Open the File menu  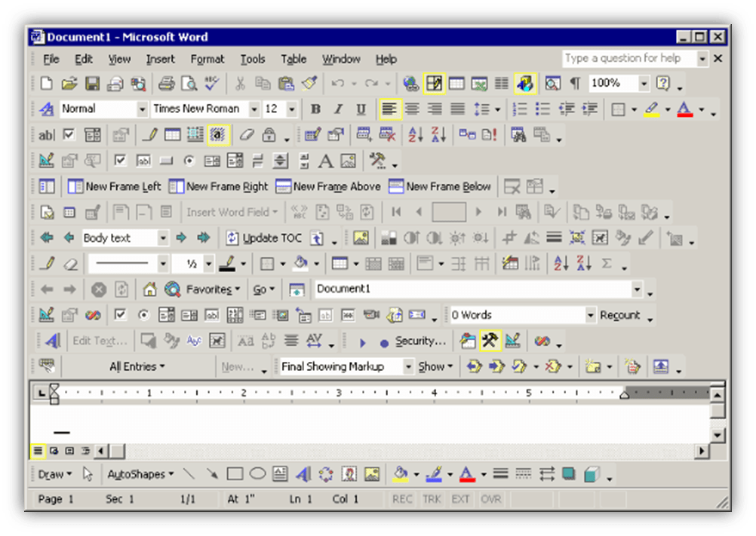51,60
